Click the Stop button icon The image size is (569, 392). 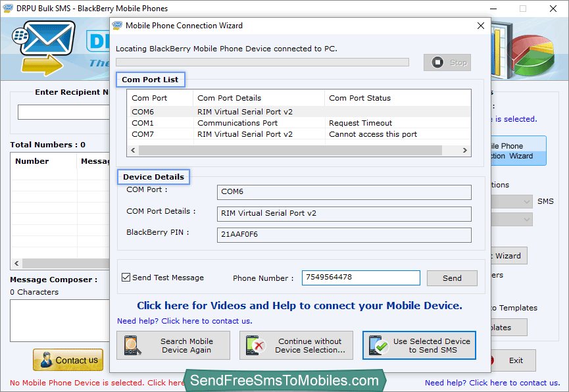(x=437, y=62)
